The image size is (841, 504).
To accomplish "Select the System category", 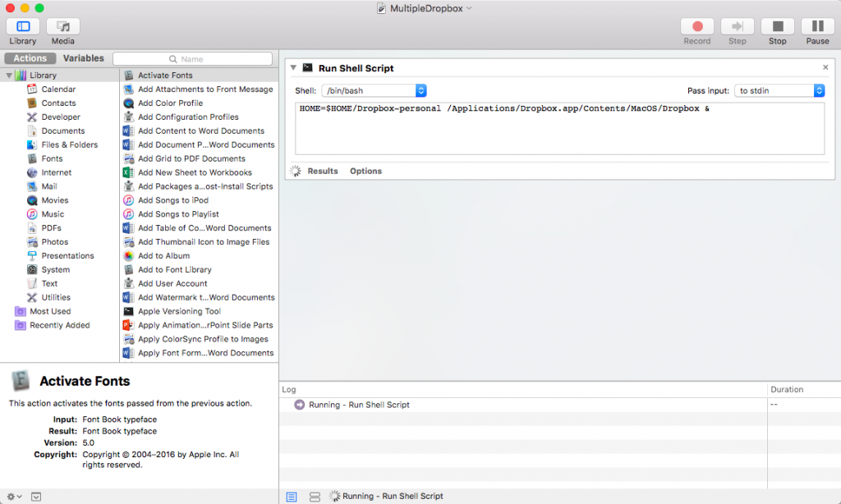I will (x=55, y=270).
